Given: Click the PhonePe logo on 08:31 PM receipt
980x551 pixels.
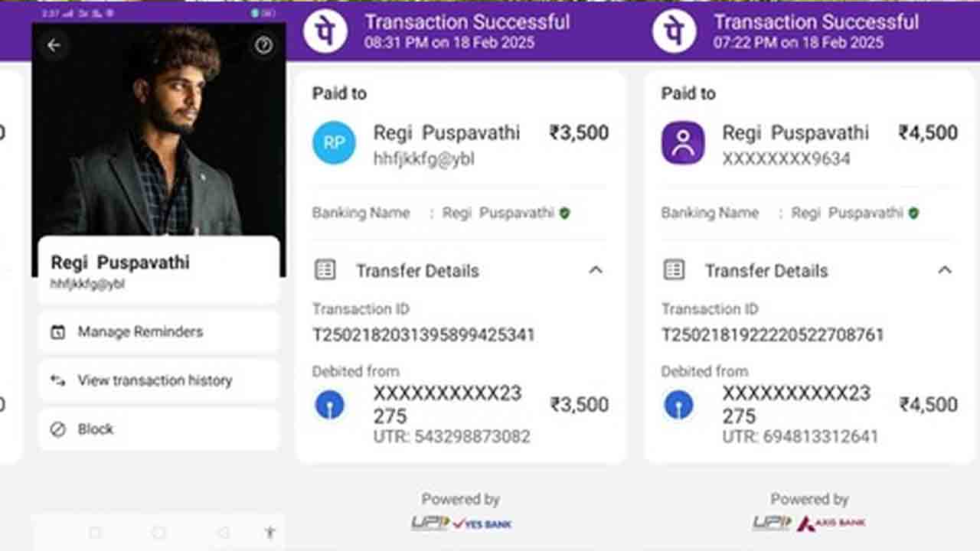Looking at the screenshot, I should pyautogui.click(x=325, y=31).
